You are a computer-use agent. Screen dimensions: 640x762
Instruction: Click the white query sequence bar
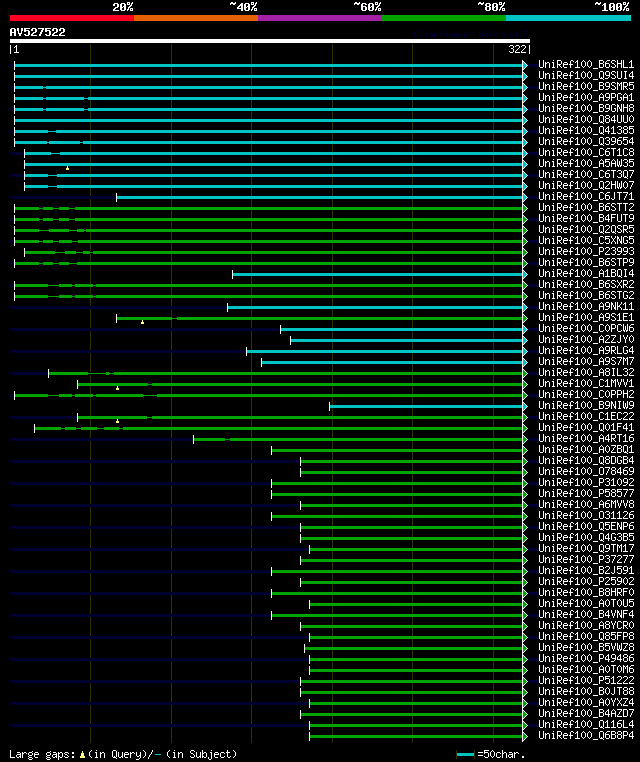coord(270,41)
